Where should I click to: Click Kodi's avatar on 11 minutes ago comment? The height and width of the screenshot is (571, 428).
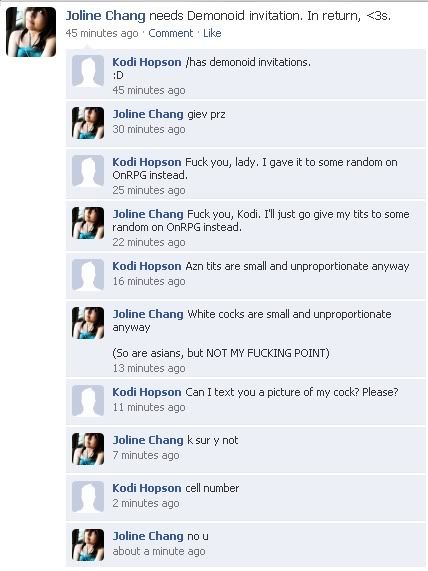pos(88,401)
